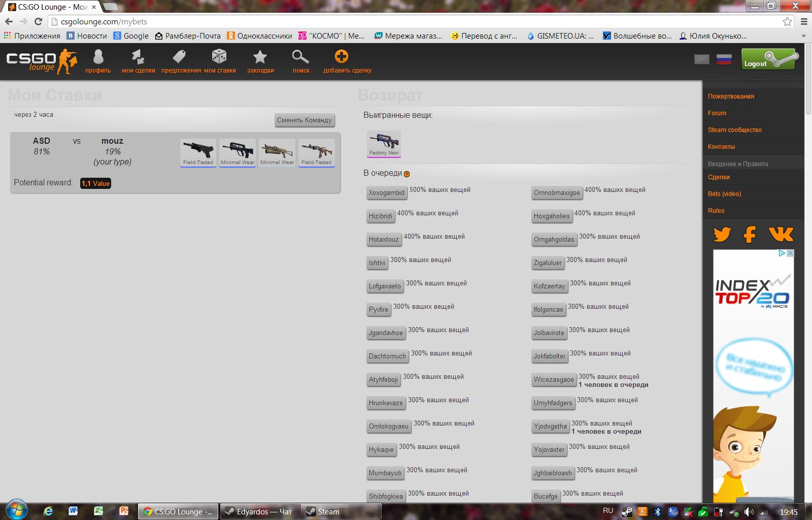Open the Chrome menu
The height and width of the screenshot is (520, 812).
(804, 21)
